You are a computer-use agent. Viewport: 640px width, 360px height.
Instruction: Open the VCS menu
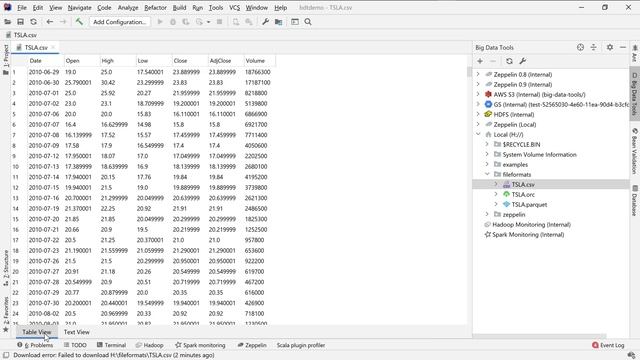[x=234, y=8]
